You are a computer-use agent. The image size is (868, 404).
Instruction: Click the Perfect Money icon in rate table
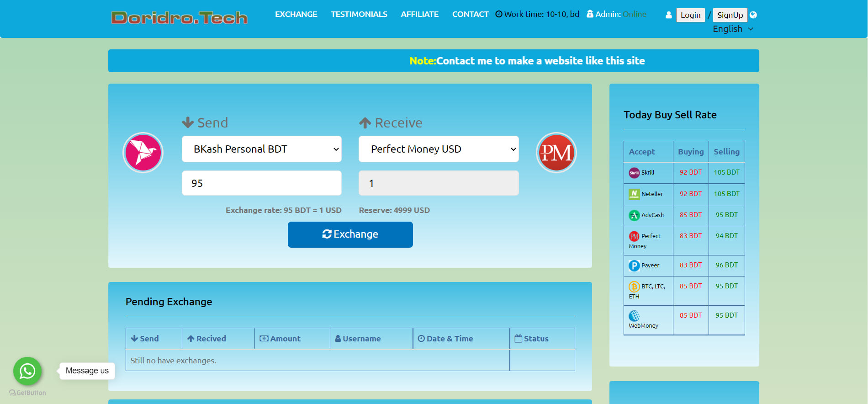(634, 236)
